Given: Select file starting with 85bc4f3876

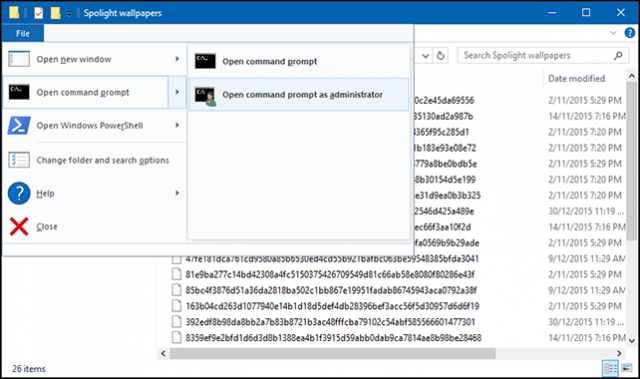Looking at the screenshot, I should point(331,290).
